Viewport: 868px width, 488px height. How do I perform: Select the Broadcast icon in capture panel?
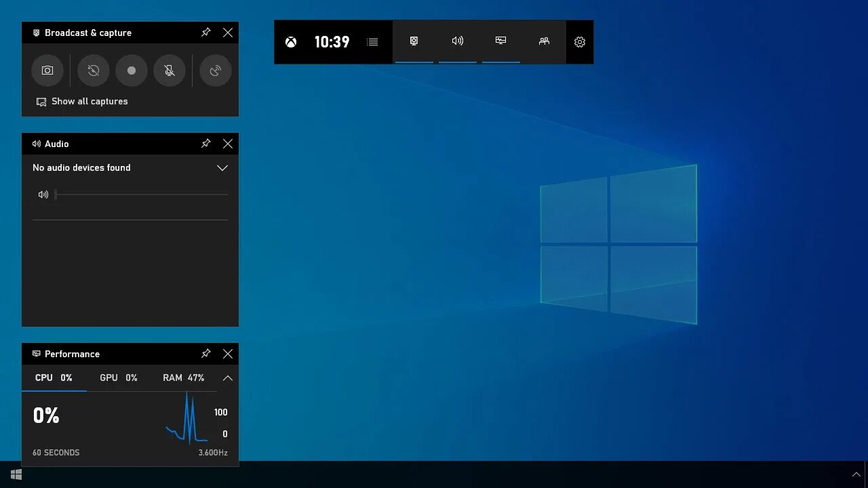coord(215,70)
